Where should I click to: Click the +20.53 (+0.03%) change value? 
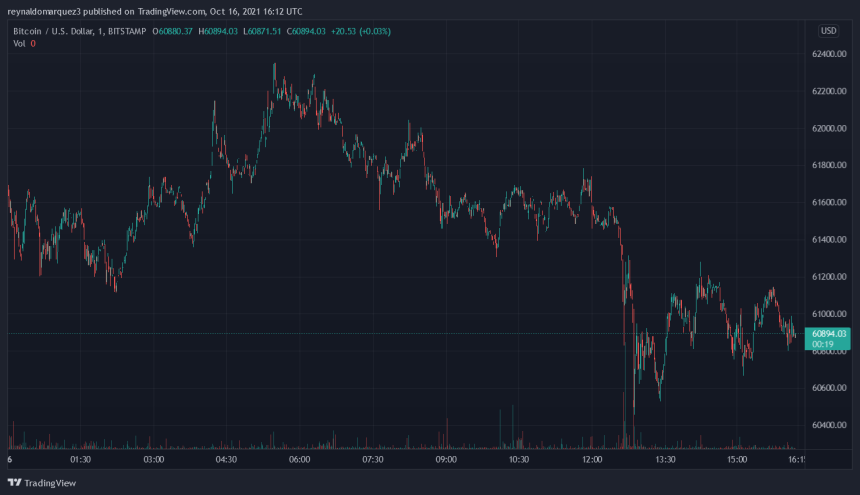click(361, 31)
